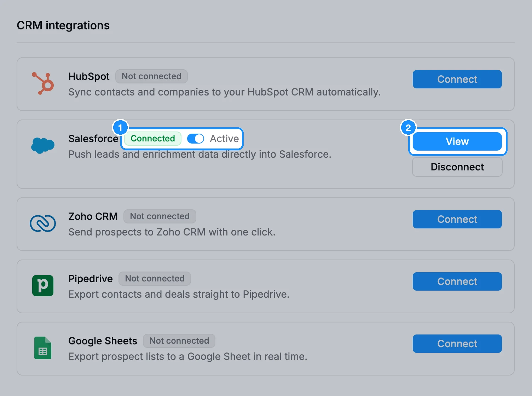Click Zoho CRM's Not connected badge
Viewport: 532px width, 396px height.
[160, 216]
